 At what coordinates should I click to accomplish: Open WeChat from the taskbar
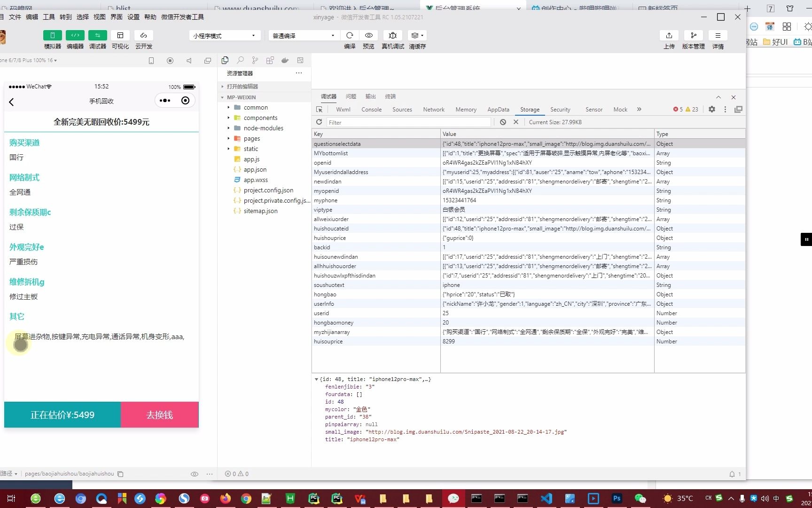640,498
